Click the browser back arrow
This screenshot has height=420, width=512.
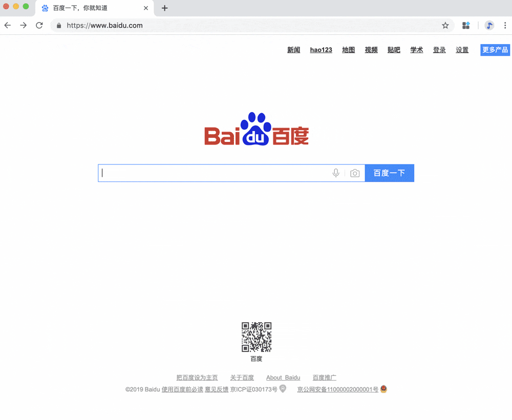[8, 26]
